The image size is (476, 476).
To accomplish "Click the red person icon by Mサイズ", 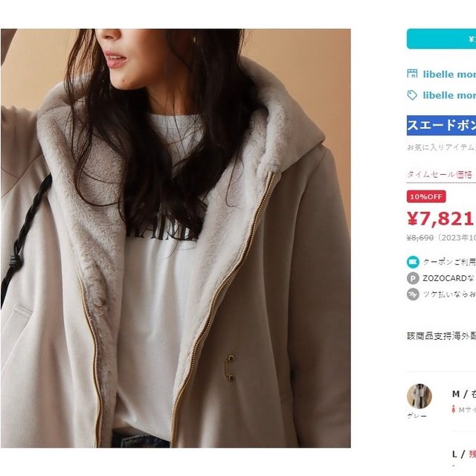I will pos(451,409).
